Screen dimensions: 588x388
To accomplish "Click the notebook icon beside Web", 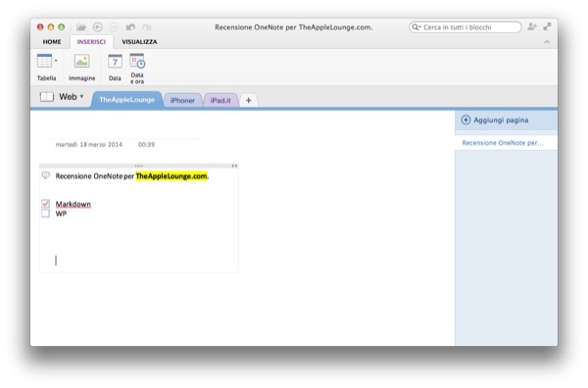I will click(x=47, y=97).
